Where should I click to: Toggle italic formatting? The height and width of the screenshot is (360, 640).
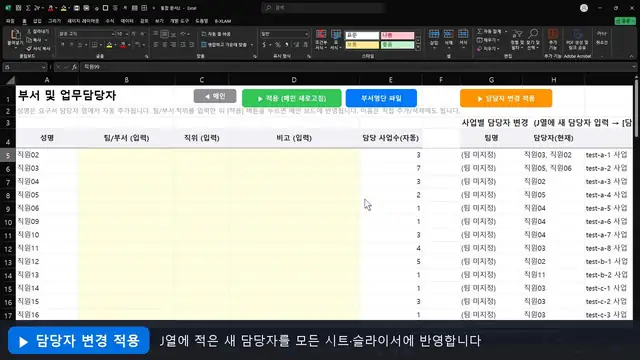[x=71, y=44]
